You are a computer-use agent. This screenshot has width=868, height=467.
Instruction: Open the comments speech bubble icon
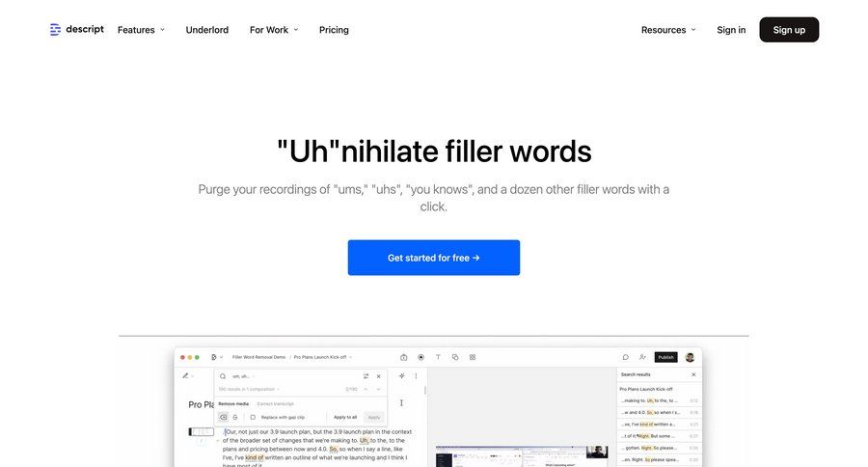tap(625, 357)
